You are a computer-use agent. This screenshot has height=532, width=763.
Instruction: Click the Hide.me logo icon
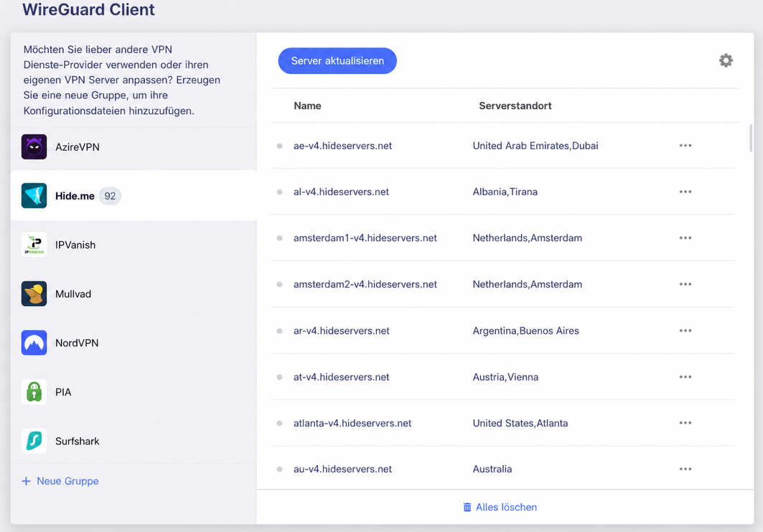[x=34, y=196]
